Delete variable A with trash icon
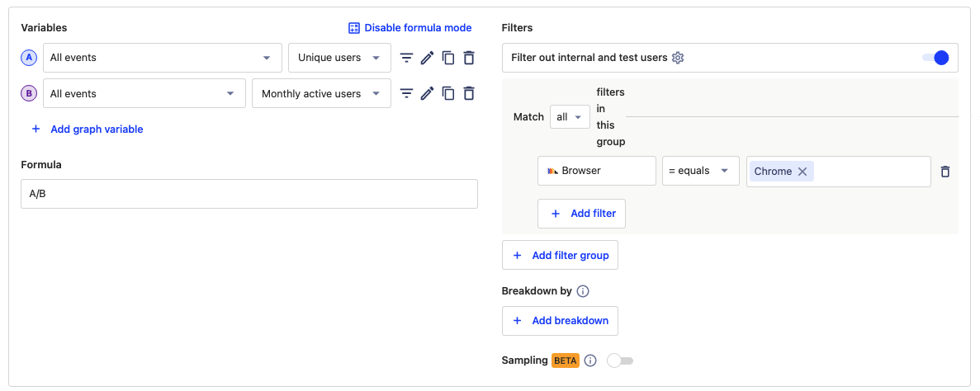The image size is (980, 391). coord(469,58)
